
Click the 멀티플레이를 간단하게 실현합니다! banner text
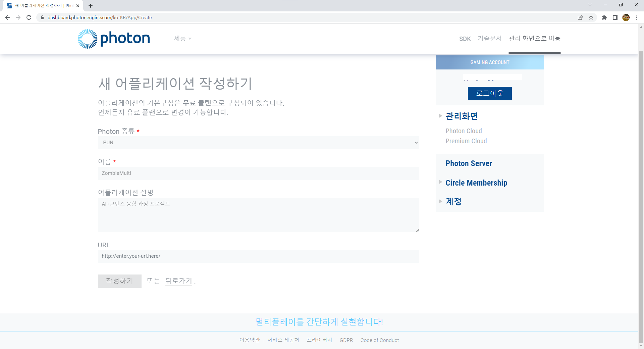pyautogui.click(x=319, y=322)
